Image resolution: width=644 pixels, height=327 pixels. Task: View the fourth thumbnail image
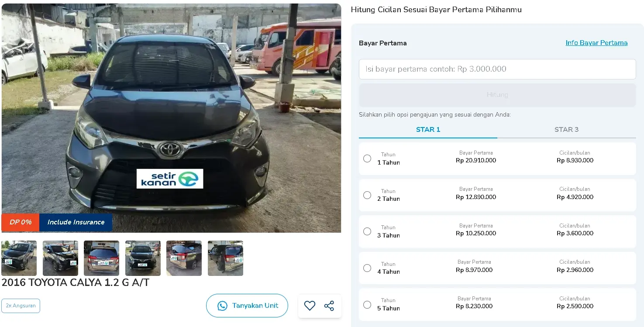click(x=143, y=258)
